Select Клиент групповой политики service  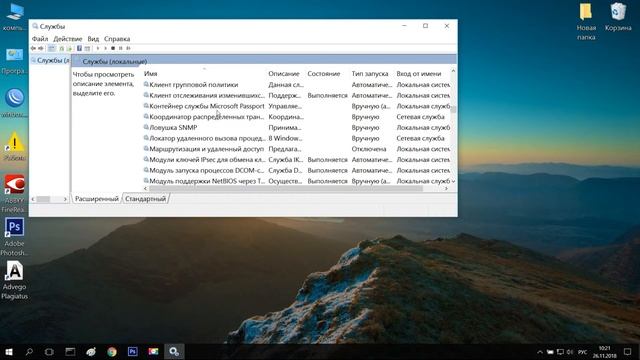296,84
